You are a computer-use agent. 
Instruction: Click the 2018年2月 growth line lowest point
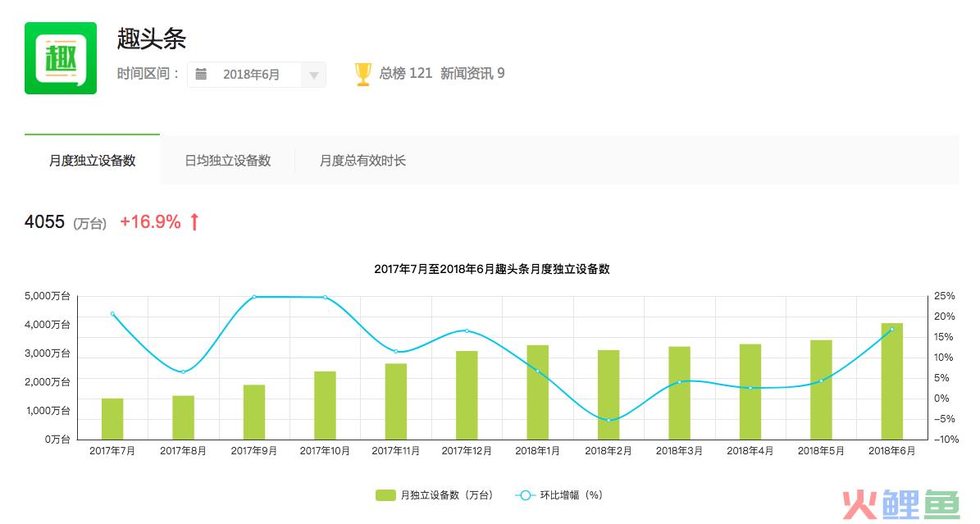[x=609, y=420]
